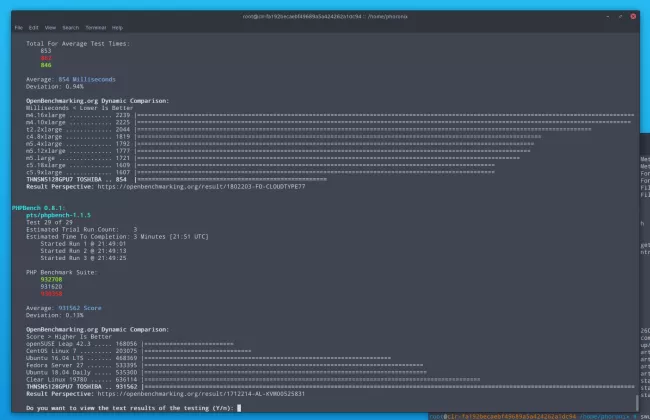Click the 'PHP Benchmark Suite:' label

coord(62,272)
